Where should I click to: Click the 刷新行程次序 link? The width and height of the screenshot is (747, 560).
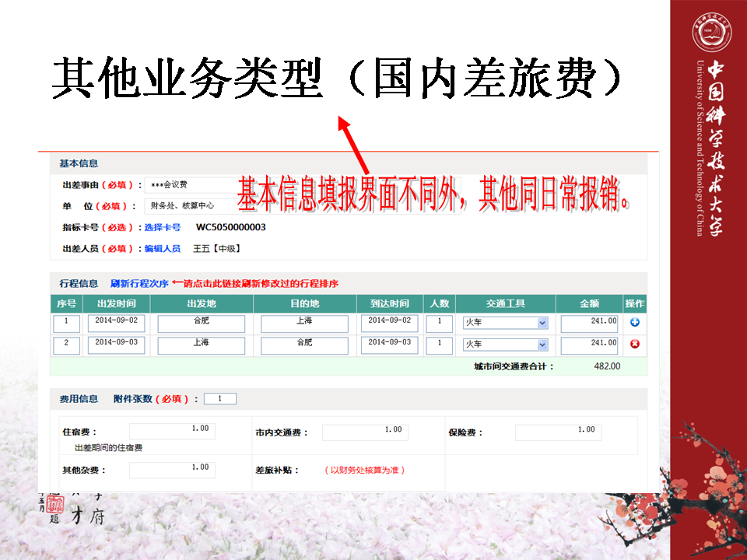(139, 283)
